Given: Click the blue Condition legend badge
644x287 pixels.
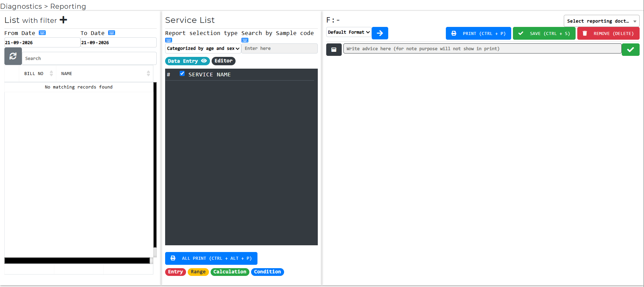Looking at the screenshot, I should point(268,272).
